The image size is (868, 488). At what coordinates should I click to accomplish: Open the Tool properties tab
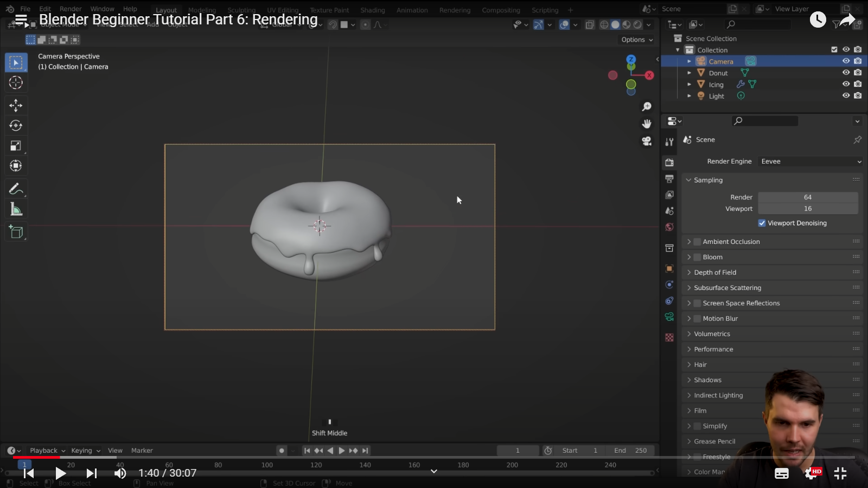pyautogui.click(x=669, y=142)
